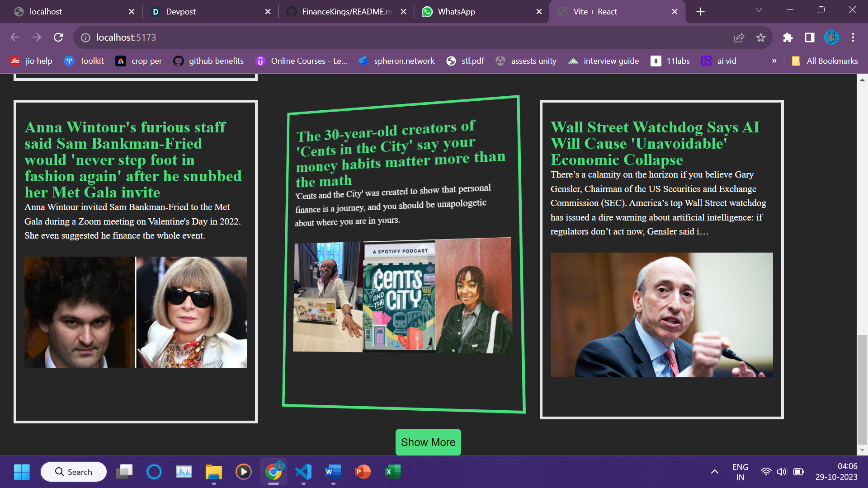
Task: Click the browser reload icon
Action: pos(58,38)
